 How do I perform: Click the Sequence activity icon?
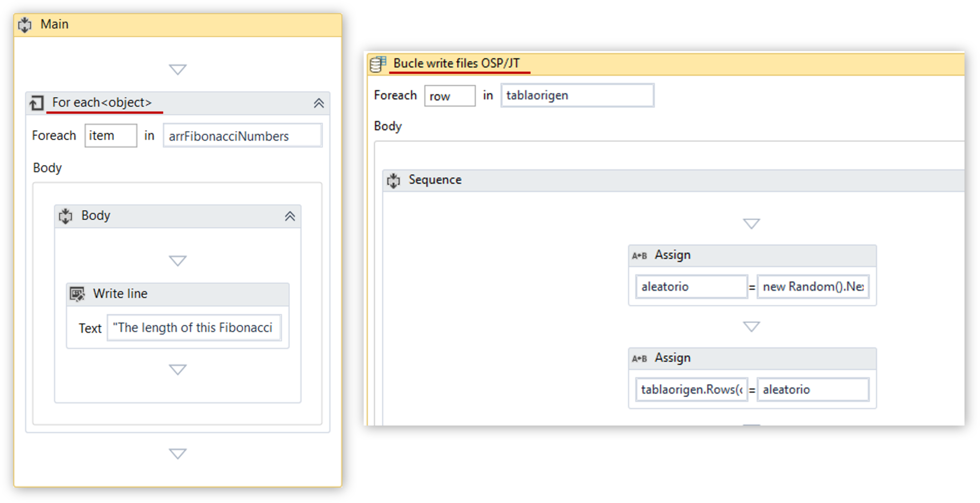[x=393, y=180]
